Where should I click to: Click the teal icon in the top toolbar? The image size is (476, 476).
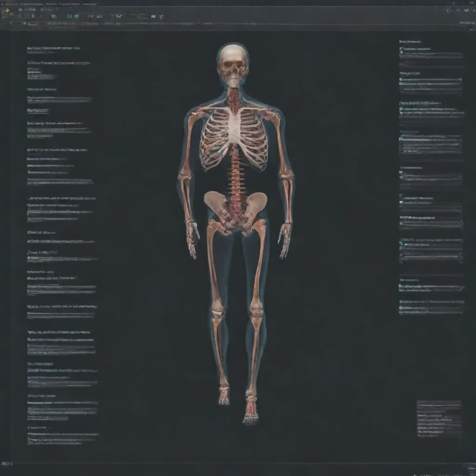point(69,16)
